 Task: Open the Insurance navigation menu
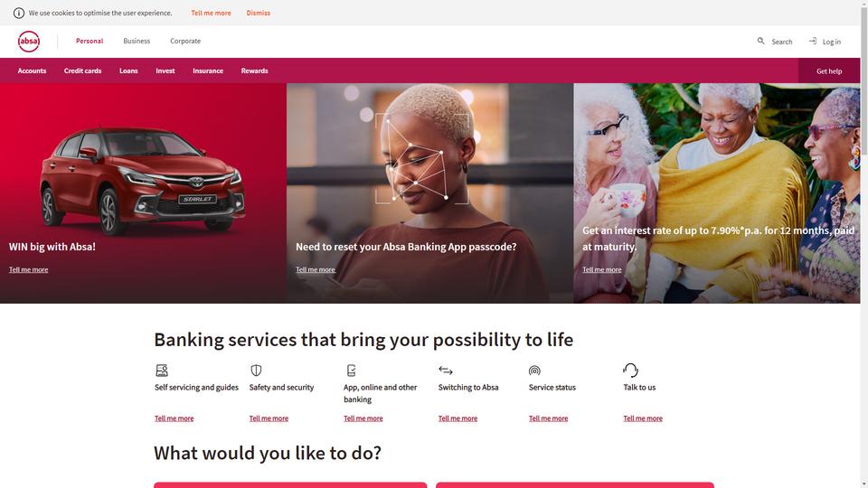point(208,70)
